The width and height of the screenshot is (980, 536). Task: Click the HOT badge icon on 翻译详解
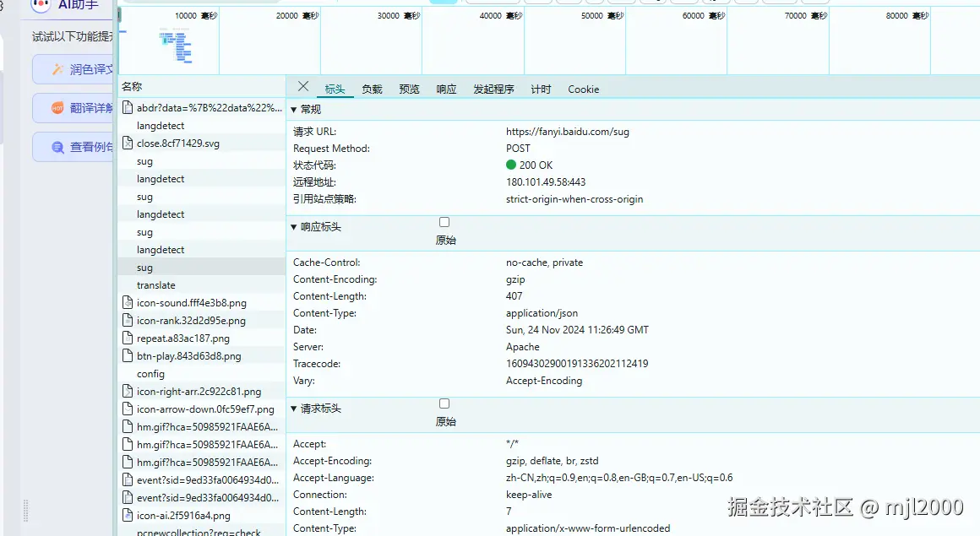pyautogui.click(x=57, y=108)
